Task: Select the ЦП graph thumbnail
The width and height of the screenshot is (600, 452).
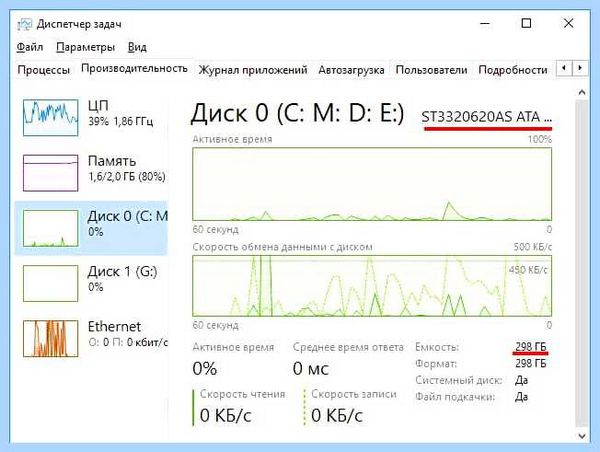Action: 51,117
